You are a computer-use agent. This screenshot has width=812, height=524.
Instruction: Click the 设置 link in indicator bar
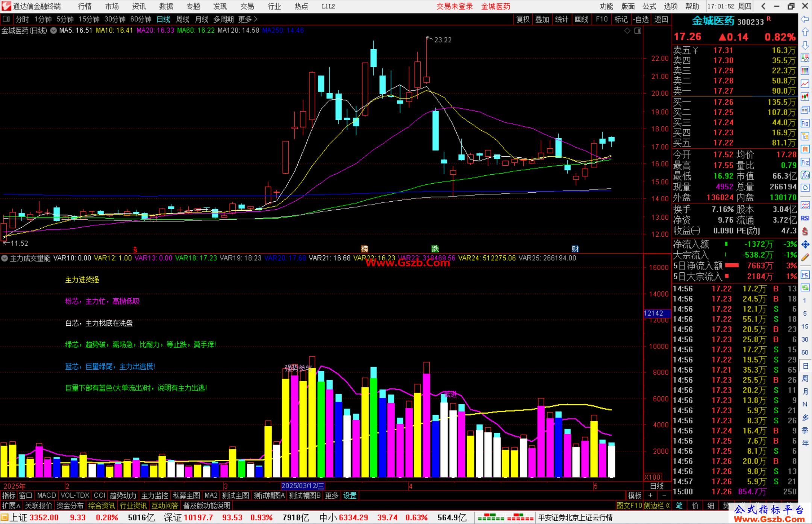(350, 495)
